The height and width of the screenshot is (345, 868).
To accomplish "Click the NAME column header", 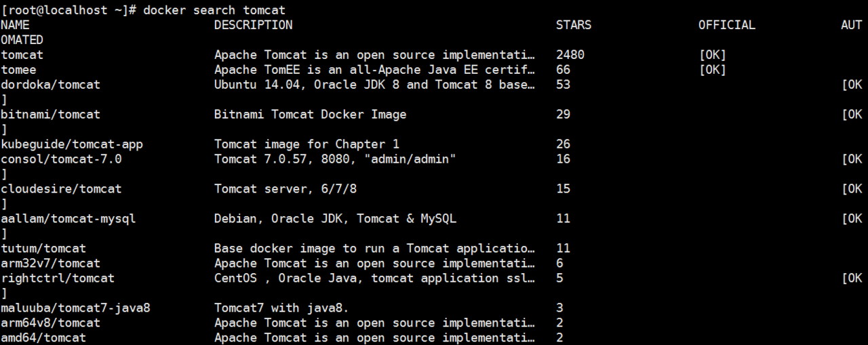I will pos(15,25).
